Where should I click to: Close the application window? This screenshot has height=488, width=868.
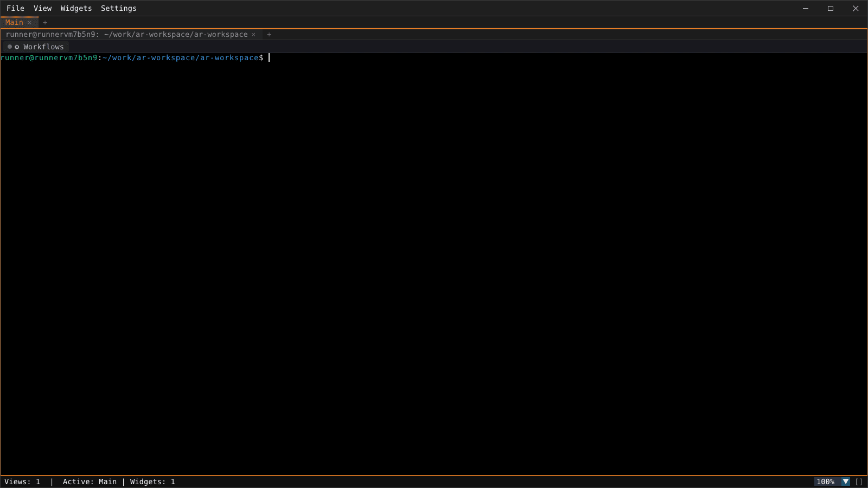pyautogui.click(x=856, y=8)
